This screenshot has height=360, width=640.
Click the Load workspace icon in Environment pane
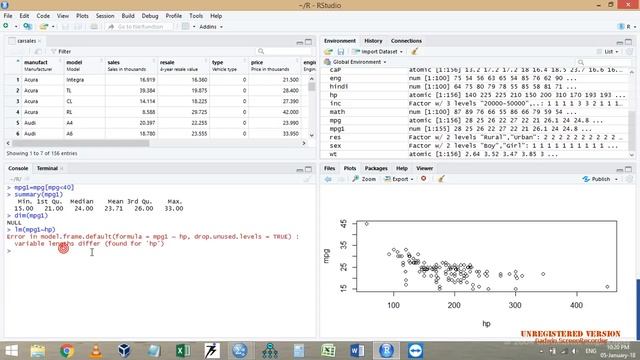329,52
